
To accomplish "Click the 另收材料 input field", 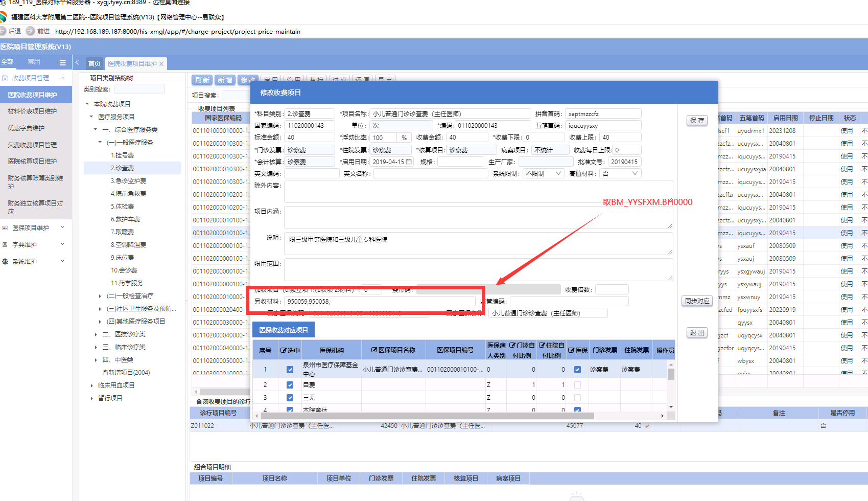I will pos(380,302).
